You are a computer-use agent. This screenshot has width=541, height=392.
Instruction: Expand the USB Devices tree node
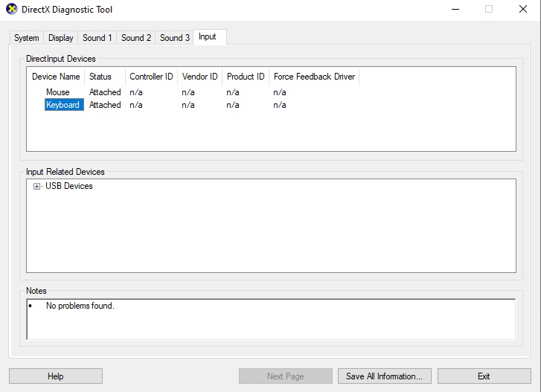[36, 186]
